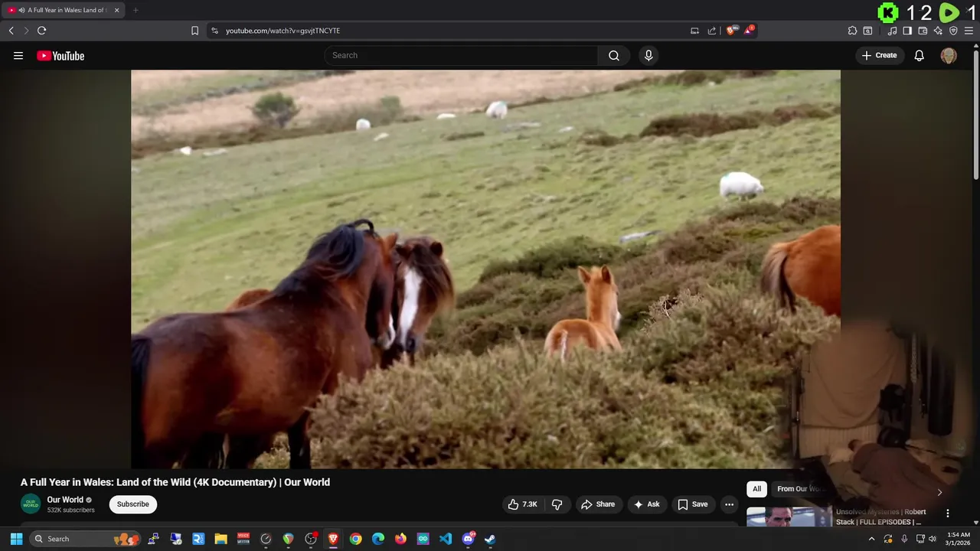Open Brave Rewards triangle icon

(x=750, y=31)
